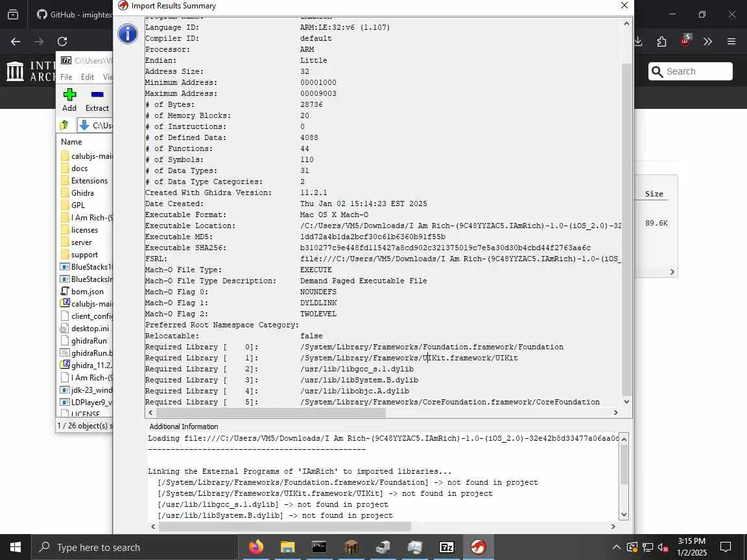This screenshot has width=747, height=560.
Task: Click the 'Demand Paged Executable File' text
Action: tap(364, 281)
